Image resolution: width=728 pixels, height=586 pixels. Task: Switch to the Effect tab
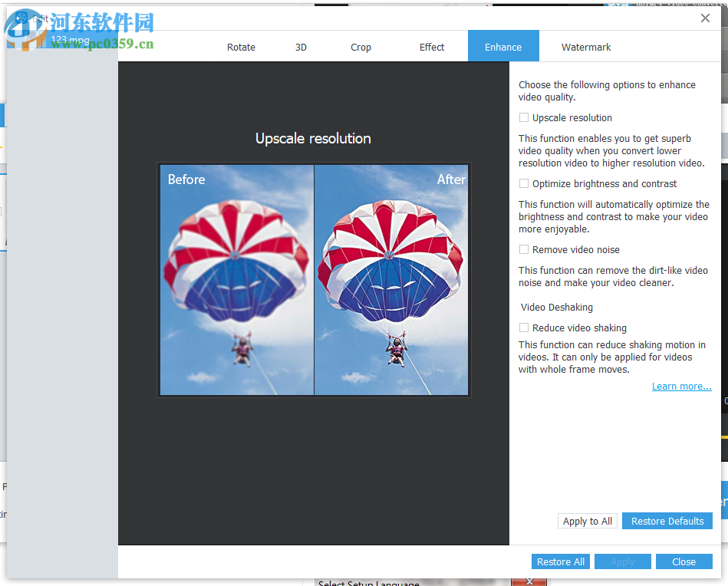[x=431, y=47]
